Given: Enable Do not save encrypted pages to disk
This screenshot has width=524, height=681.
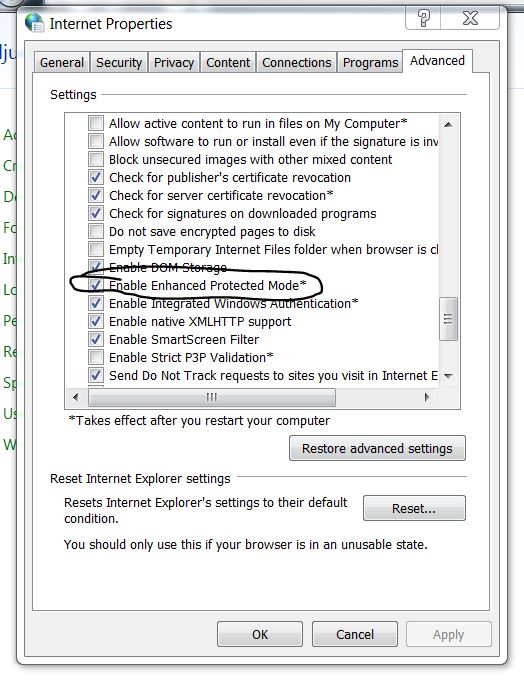Looking at the screenshot, I should [96, 231].
